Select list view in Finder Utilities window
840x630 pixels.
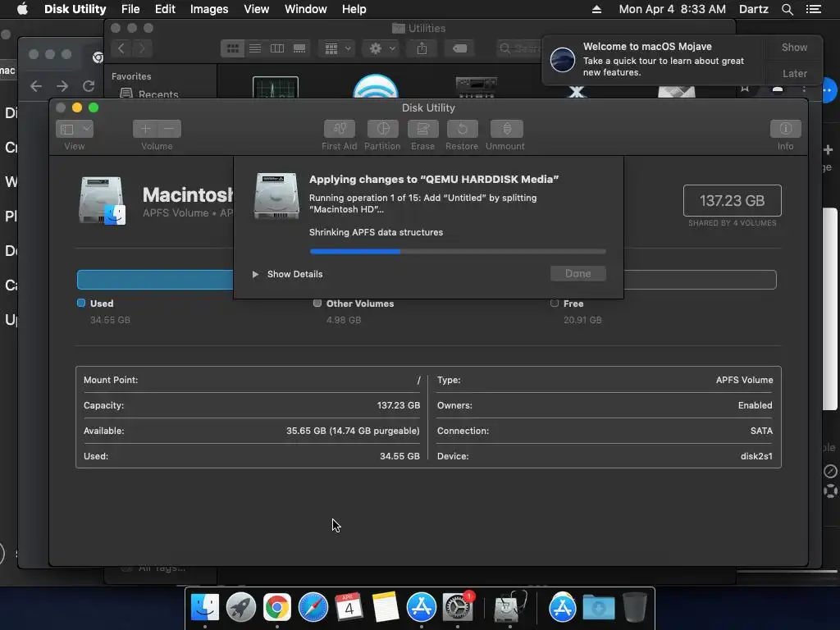point(255,48)
